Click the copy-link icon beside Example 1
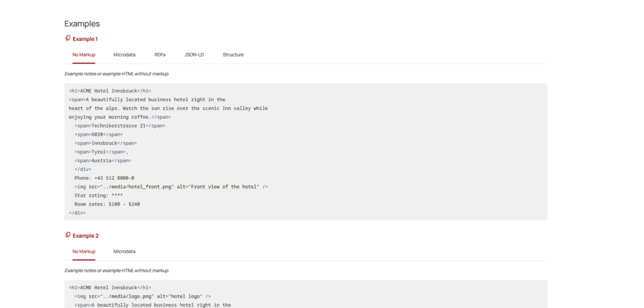Screen dimensions: 644x308 [68, 38]
